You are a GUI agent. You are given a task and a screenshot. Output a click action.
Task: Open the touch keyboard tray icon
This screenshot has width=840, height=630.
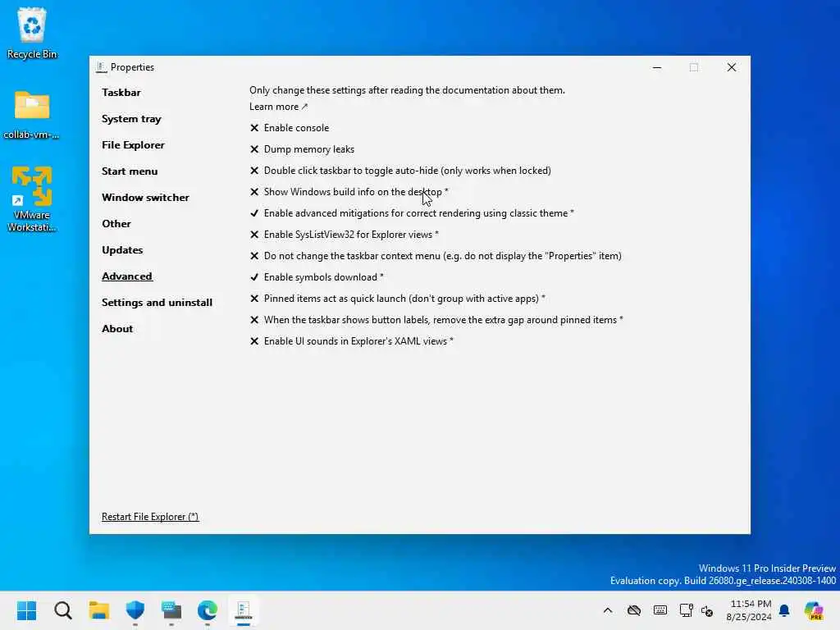pos(660,610)
